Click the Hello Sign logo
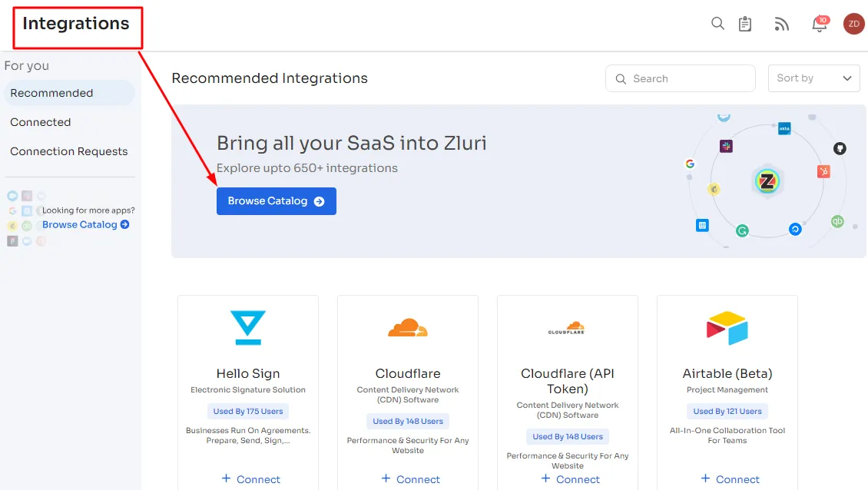 point(247,328)
